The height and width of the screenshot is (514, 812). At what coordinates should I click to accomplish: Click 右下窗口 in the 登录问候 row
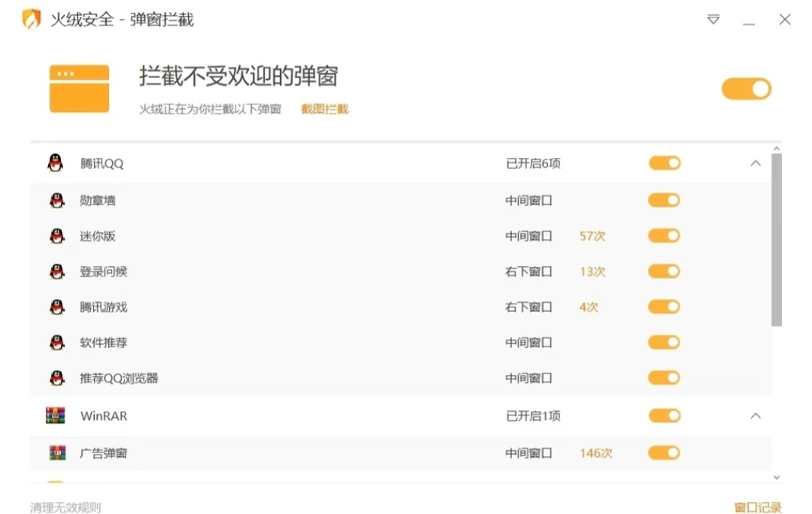(529, 271)
